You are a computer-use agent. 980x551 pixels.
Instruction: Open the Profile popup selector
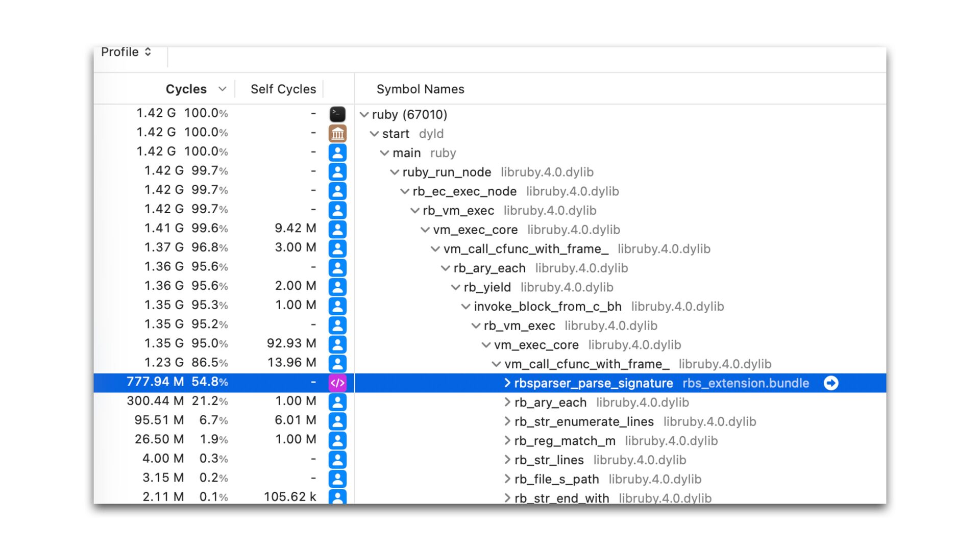tap(126, 52)
